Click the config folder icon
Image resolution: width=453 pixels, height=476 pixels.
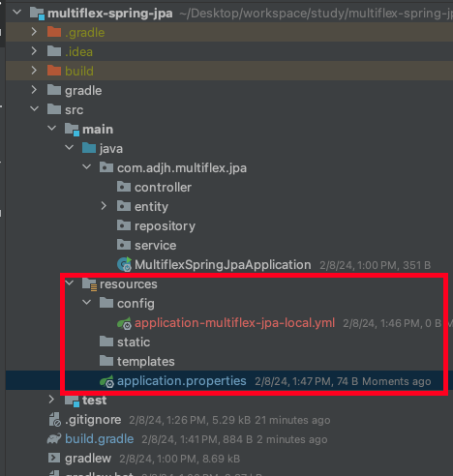[x=106, y=303]
